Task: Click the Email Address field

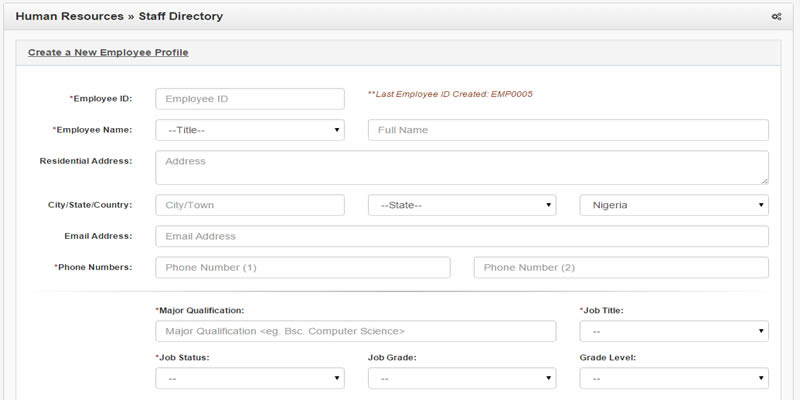Action: click(x=462, y=236)
